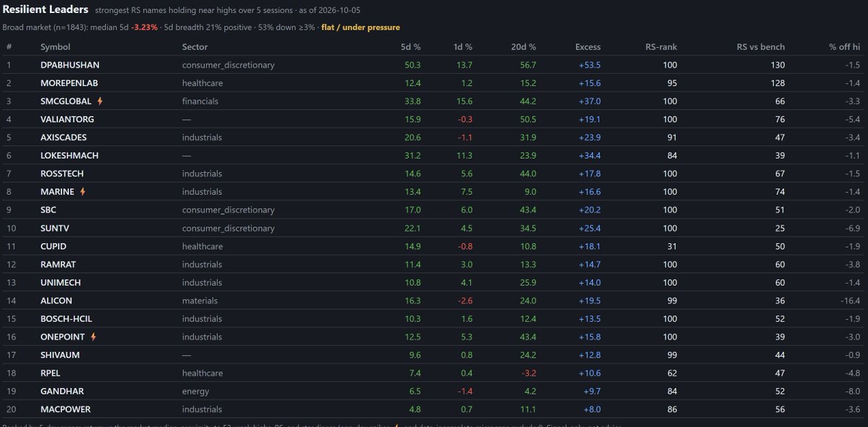Click LOKESHMACH's 11.3 one-day value
The width and height of the screenshot is (868, 427).
[464, 156]
